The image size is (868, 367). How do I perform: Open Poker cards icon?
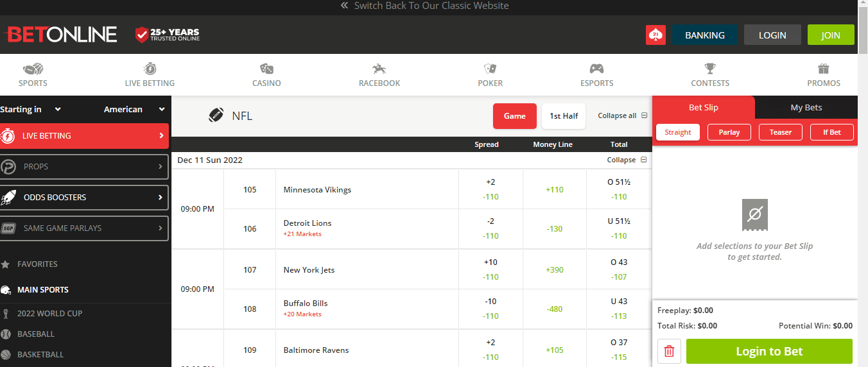[x=490, y=69]
